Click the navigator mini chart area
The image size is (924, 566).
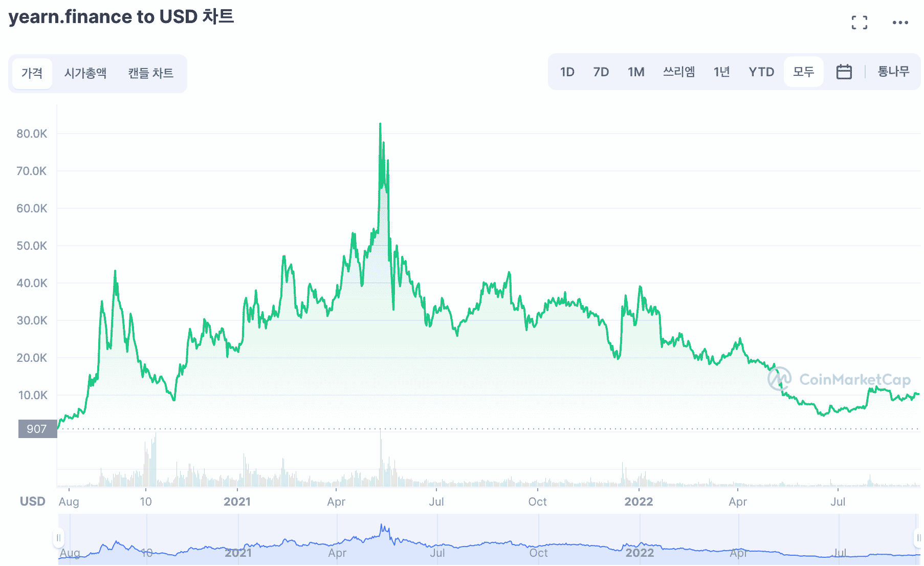489,539
